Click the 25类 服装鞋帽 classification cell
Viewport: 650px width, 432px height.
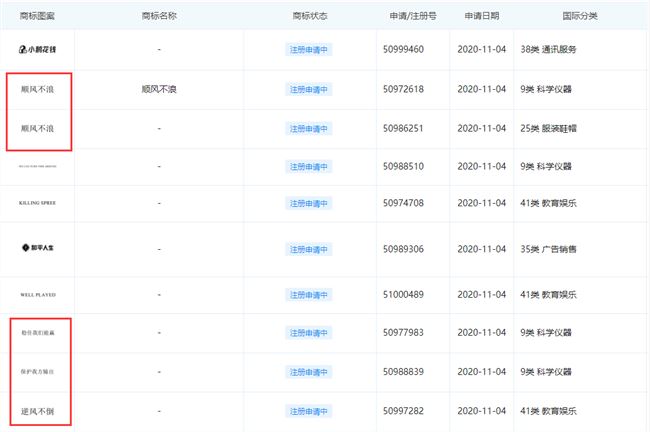click(548, 129)
